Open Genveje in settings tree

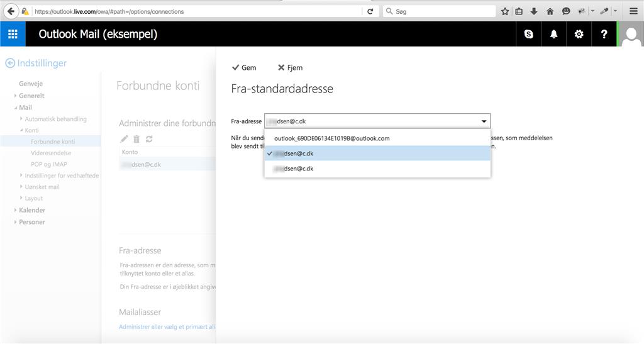[x=31, y=84]
